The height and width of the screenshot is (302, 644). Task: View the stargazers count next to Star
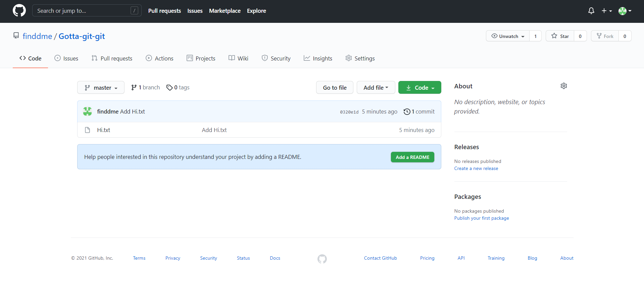(x=580, y=36)
